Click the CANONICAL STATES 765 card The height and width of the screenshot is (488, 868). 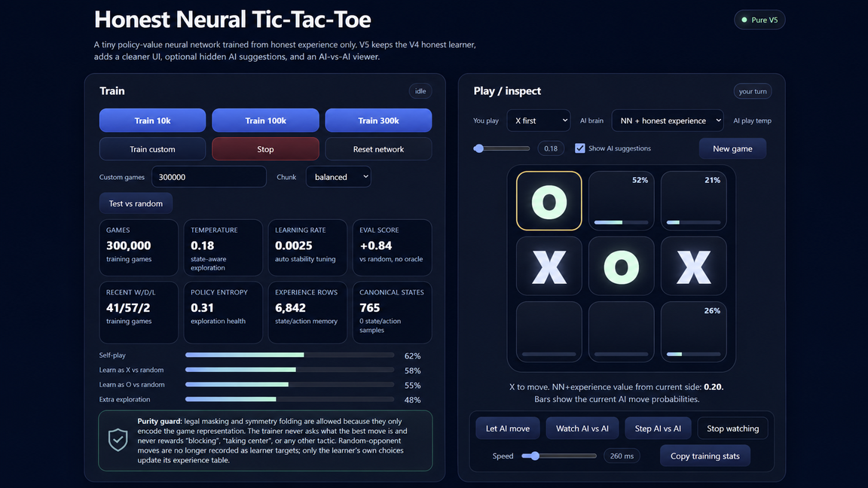point(392,313)
